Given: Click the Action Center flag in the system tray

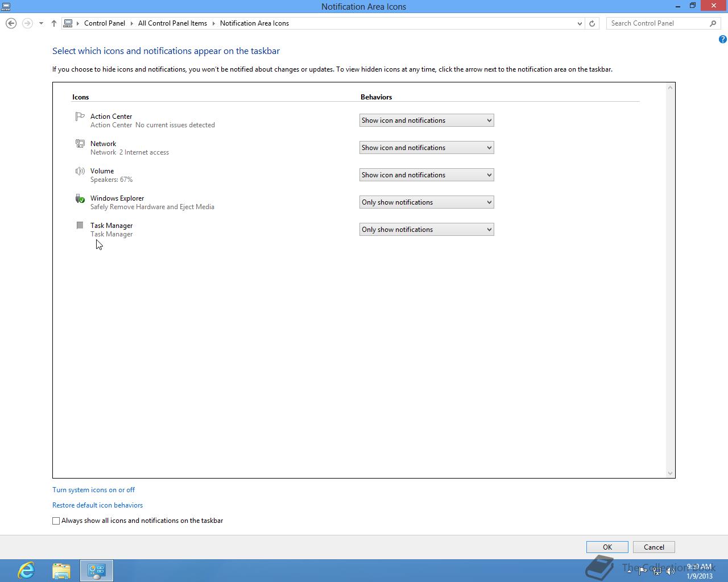Looking at the screenshot, I should click(643, 571).
